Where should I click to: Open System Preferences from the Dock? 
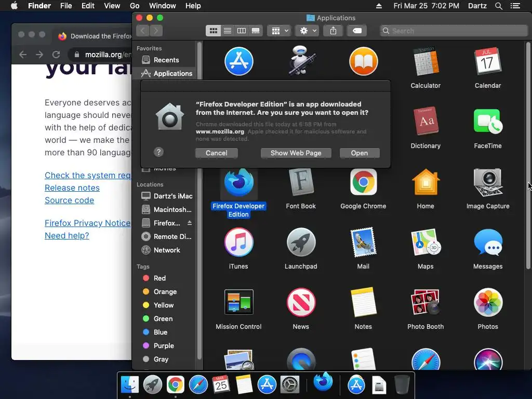(x=289, y=385)
